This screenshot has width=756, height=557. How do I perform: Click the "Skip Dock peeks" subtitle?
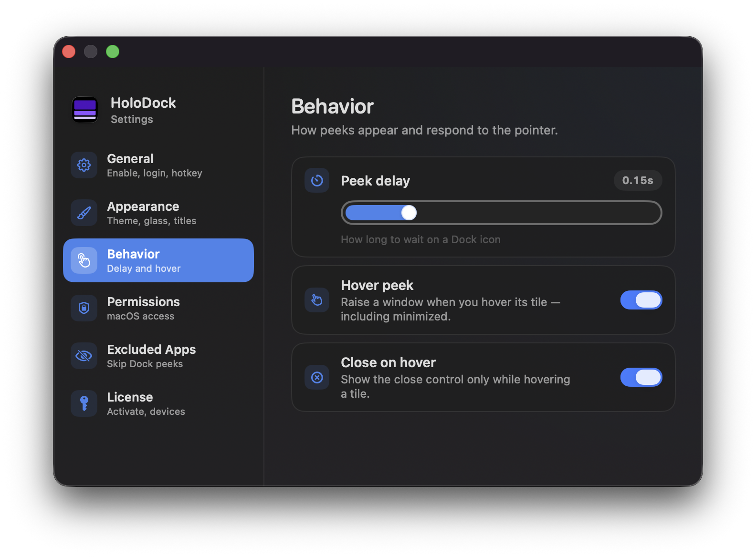145,364
